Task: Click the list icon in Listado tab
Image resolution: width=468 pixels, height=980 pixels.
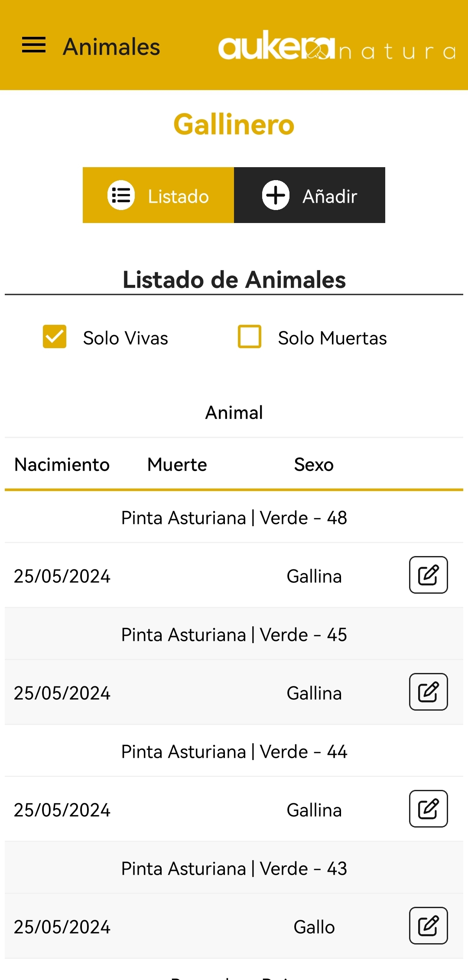Action: 121,195
